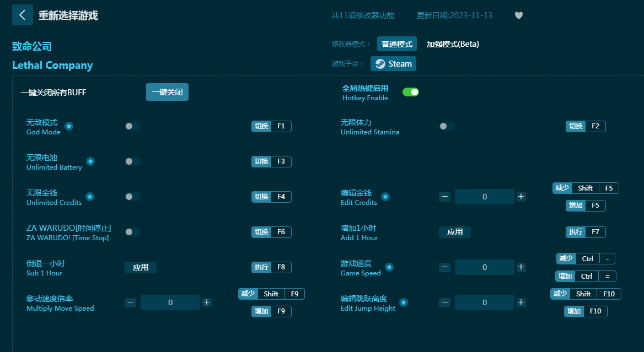644x352 pixels.
Task: Apply Sub 1 Hour with 应用 button
Action: 141,267
